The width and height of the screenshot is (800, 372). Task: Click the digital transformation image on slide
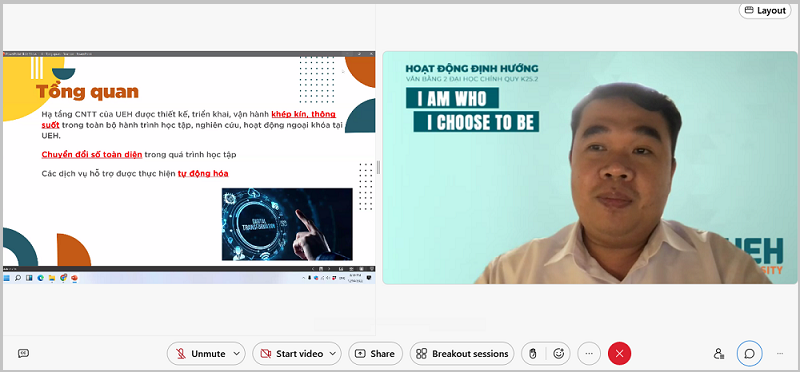pyautogui.click(x=287, y=224)
